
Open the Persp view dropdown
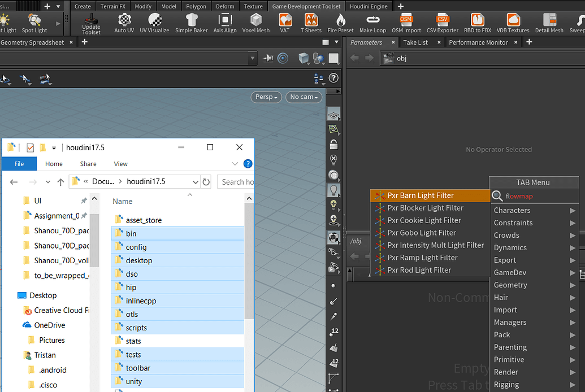point(266,97)
